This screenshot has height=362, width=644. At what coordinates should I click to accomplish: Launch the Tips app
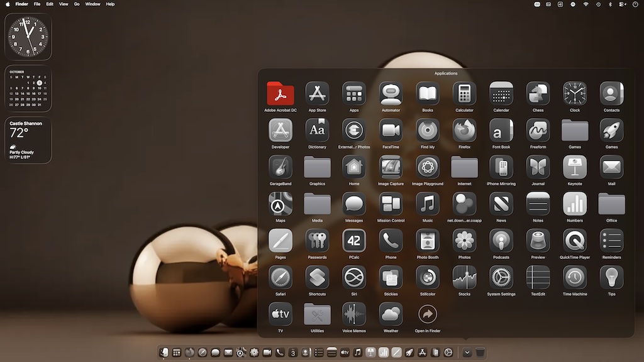point(611,277)
